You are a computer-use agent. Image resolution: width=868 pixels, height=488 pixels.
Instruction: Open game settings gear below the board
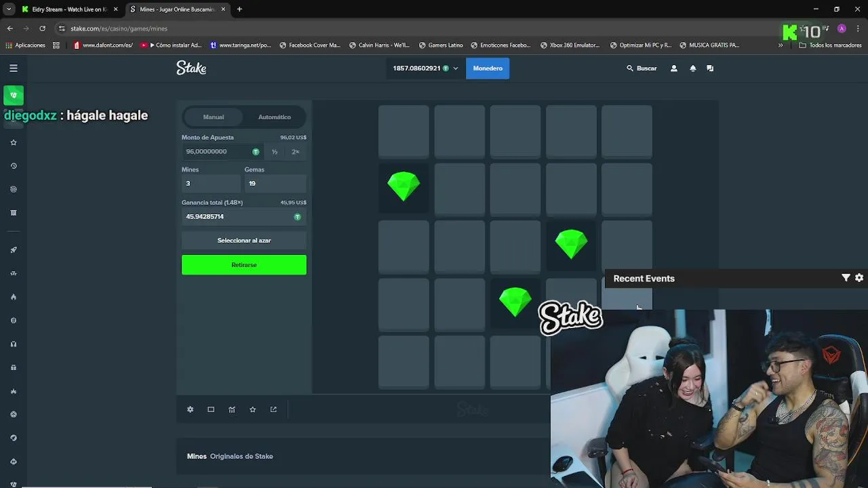(x=190, y=409)
